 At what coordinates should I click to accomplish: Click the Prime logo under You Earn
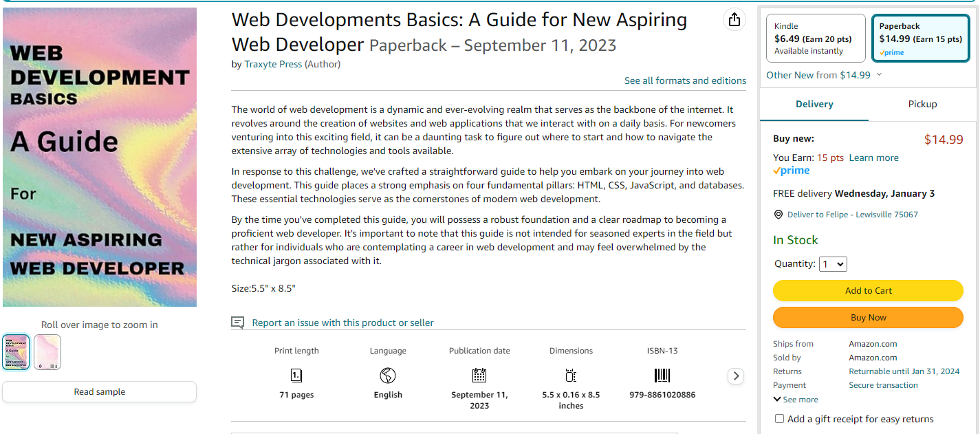[x=792, y=171]
